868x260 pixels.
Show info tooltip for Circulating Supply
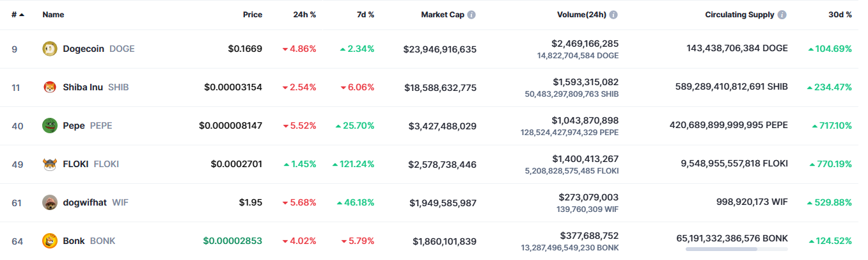(x=782, y=15)
